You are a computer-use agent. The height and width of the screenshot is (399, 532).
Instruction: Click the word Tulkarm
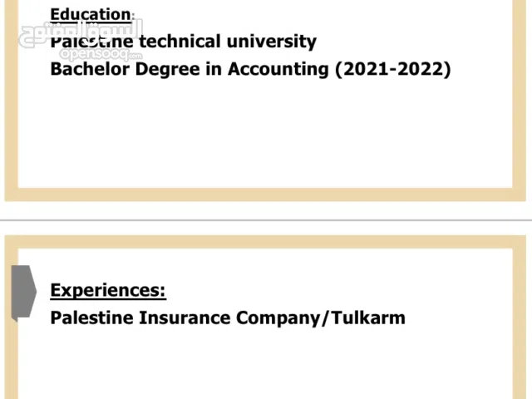[x=368, y=318]
